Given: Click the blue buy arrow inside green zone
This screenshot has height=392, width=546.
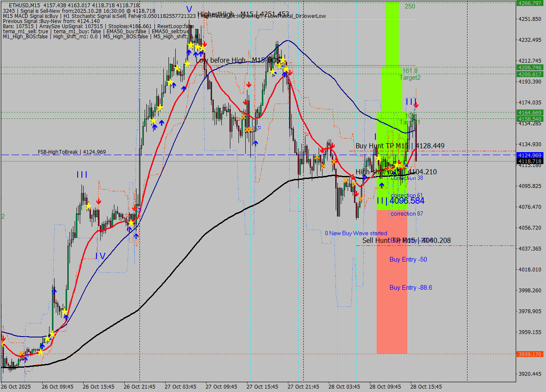Looking at the screenshot, I should (x=381, y=185).
